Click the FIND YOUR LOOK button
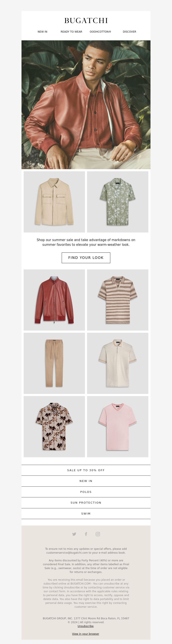Image resolution: width=172 pixels, height=644 pixels. pyautogui.click(x=86, y=258)
